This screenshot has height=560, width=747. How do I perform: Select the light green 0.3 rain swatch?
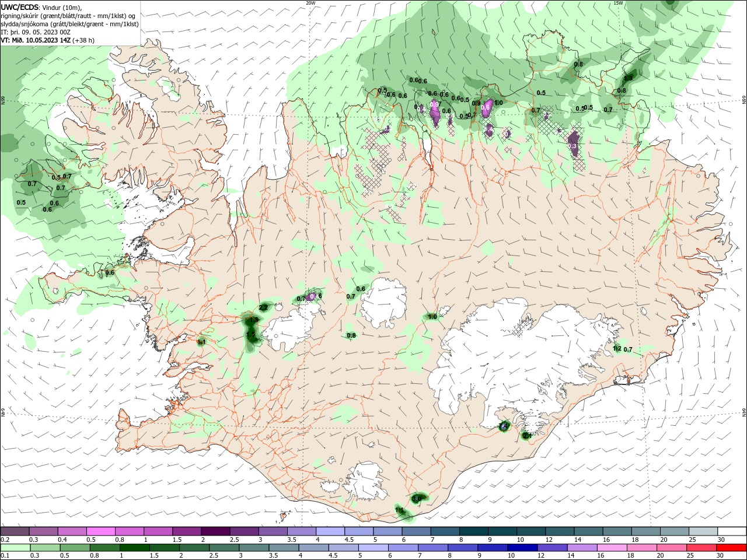click(45, 548)
